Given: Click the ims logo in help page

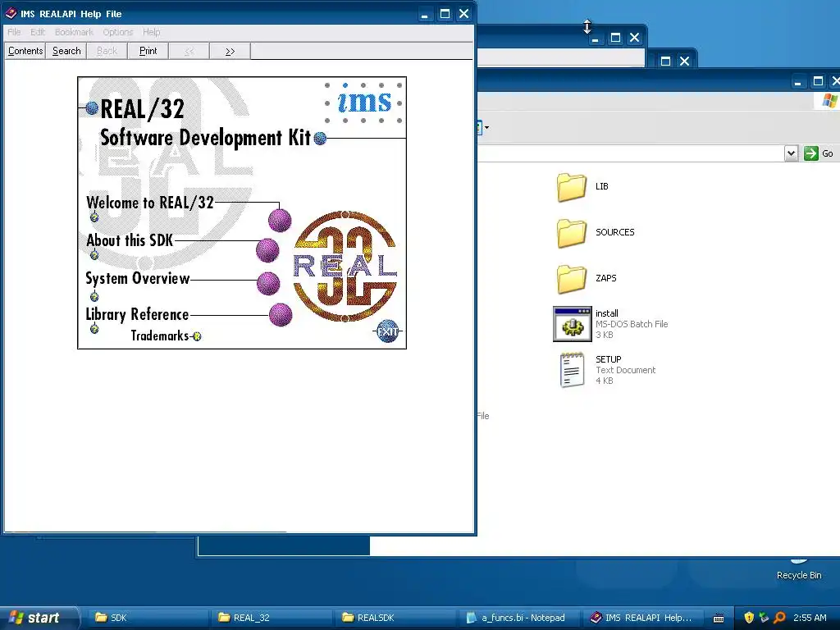Looking at the screenshot, I should point(364,103).
